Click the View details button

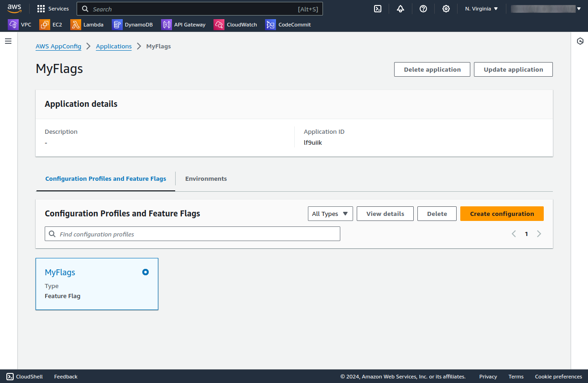click(x=385, y=214)
